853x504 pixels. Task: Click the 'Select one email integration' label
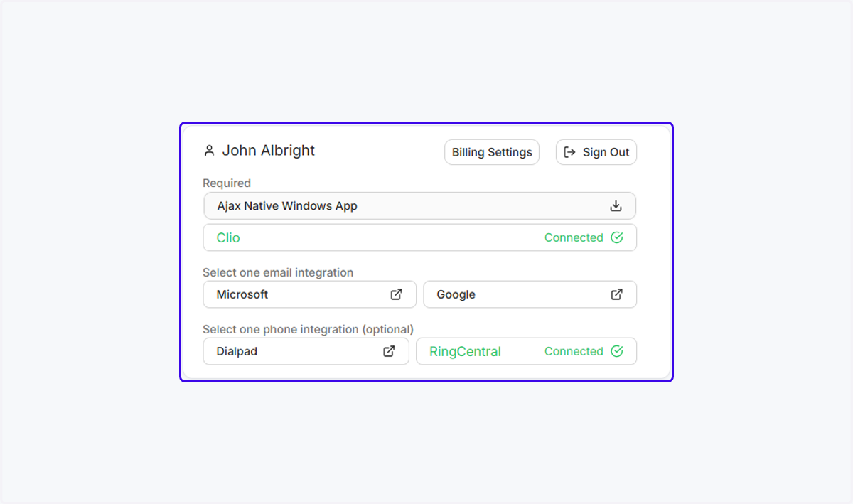[x=278, y=272]
